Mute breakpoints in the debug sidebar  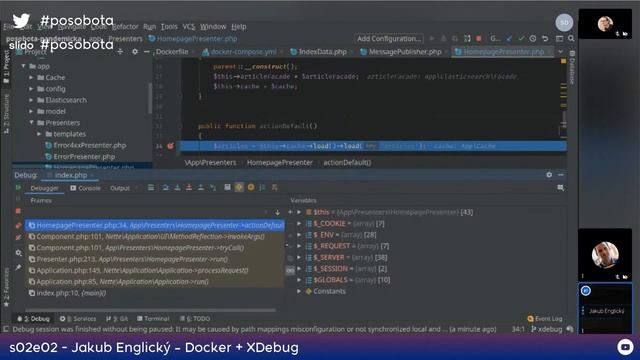pyautogui.click(x=18, y=238)
